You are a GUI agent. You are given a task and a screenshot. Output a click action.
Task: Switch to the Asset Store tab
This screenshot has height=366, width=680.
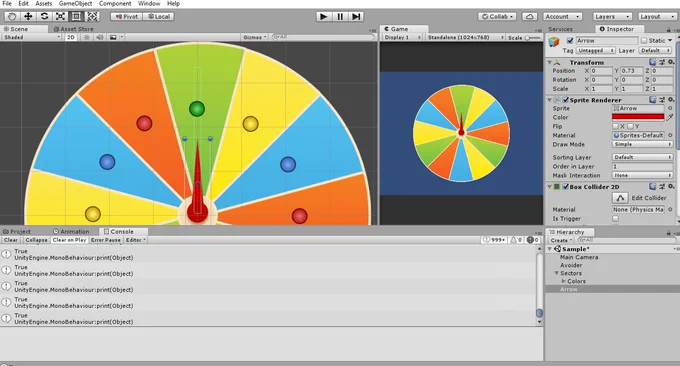(74, 29)
